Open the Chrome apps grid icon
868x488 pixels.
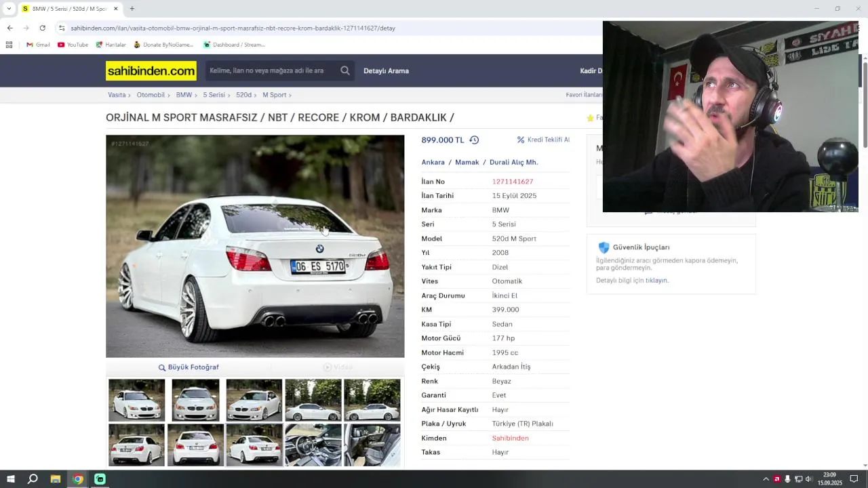pos(9,45)
